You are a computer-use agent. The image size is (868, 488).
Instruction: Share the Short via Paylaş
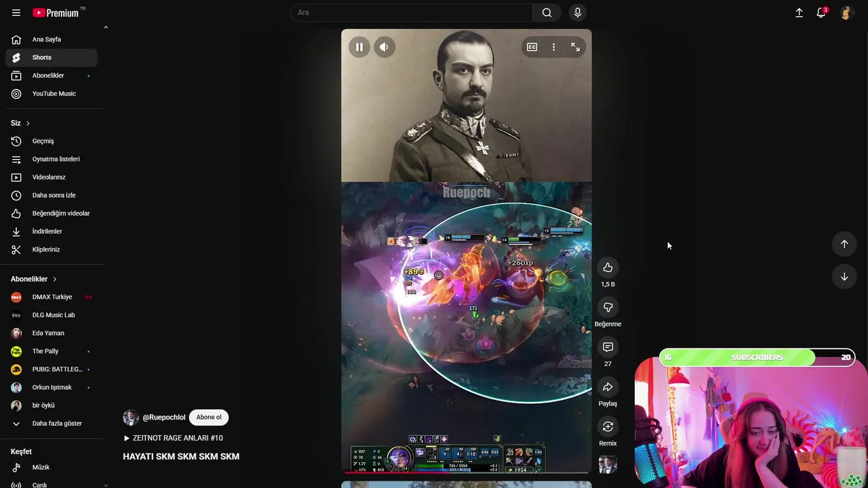[x=608, y=387]
